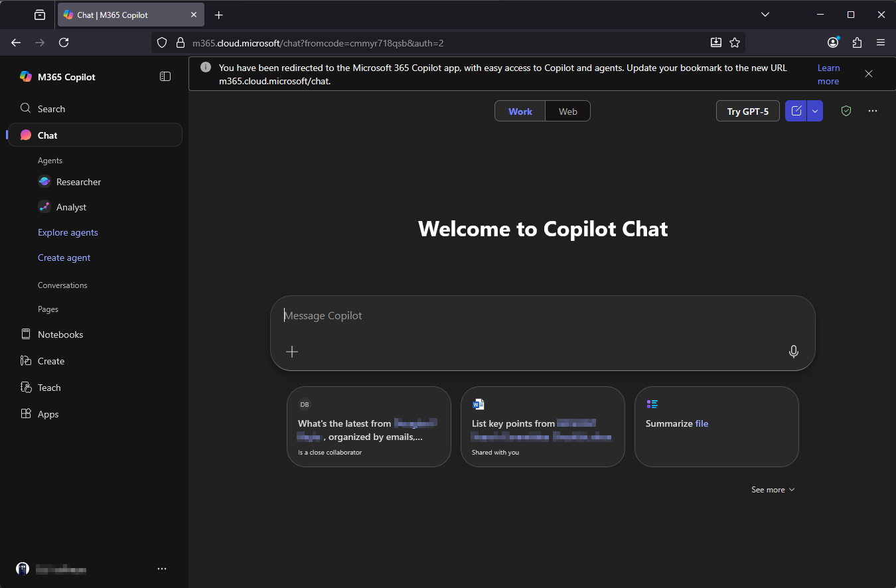Open the Explore agents link
Screen dimensions: 896x588
tap(68, 232)
